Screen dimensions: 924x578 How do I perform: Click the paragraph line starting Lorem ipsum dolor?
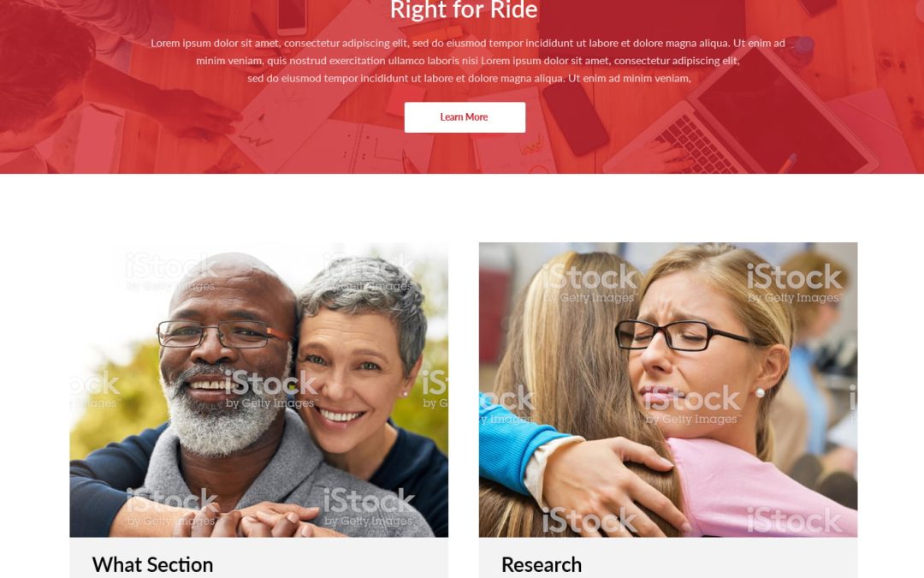click(467, 43)
